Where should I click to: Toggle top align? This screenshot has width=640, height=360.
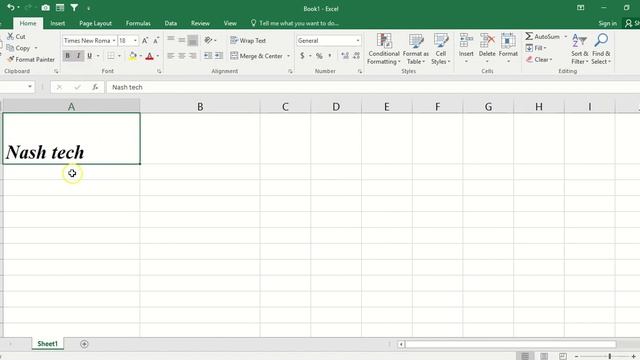(x=171, y=40)
